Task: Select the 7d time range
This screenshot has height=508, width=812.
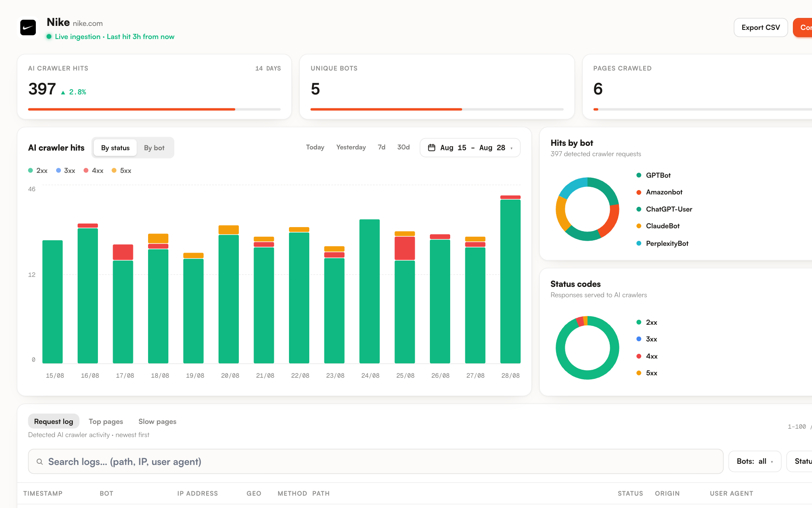Action: click(x=381, y=147)
